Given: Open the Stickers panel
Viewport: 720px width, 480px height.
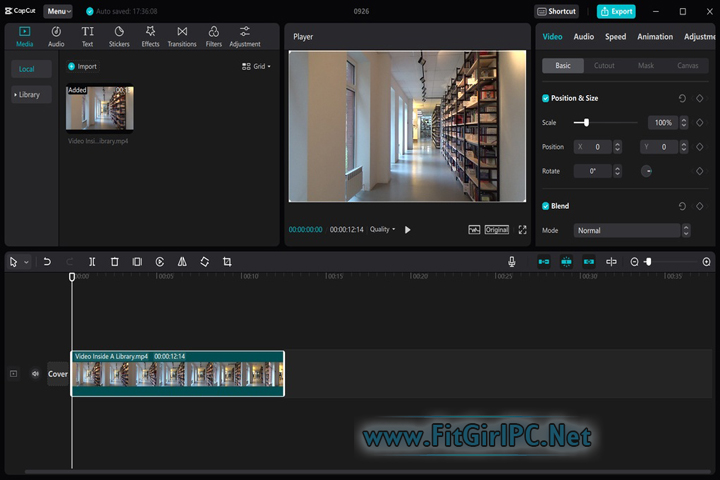Looking at the screenshot, I should pyautogui.click(x=119, y=37).
